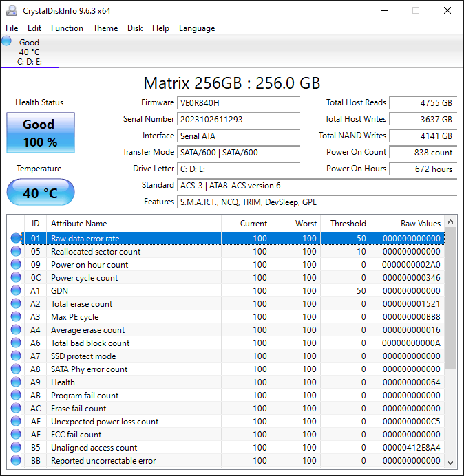Viewport: 464px width, 476px height.
Task: Click the status orb for ECC fail count
Action: point(16,435)
